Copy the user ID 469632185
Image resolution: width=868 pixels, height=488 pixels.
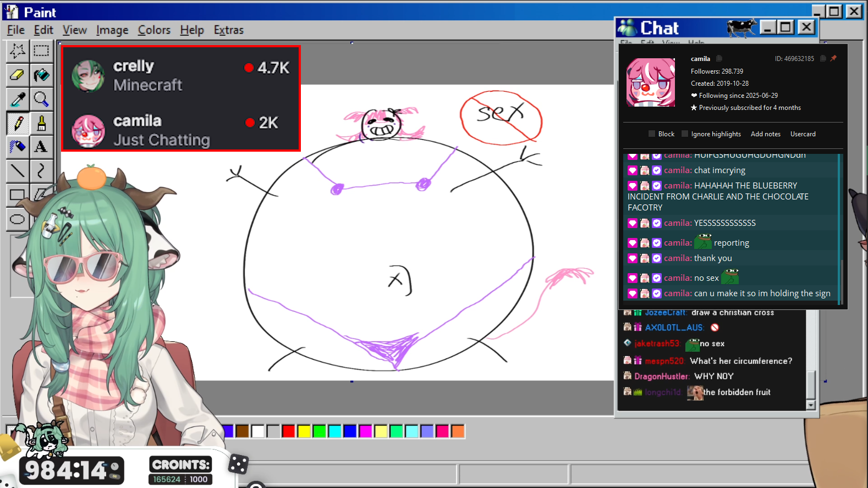point(823,58)
